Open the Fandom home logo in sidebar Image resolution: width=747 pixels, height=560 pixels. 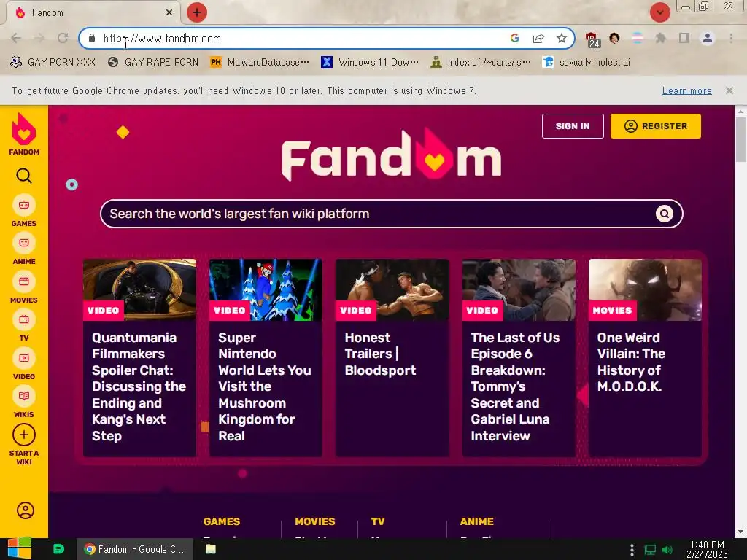(24, 134)
